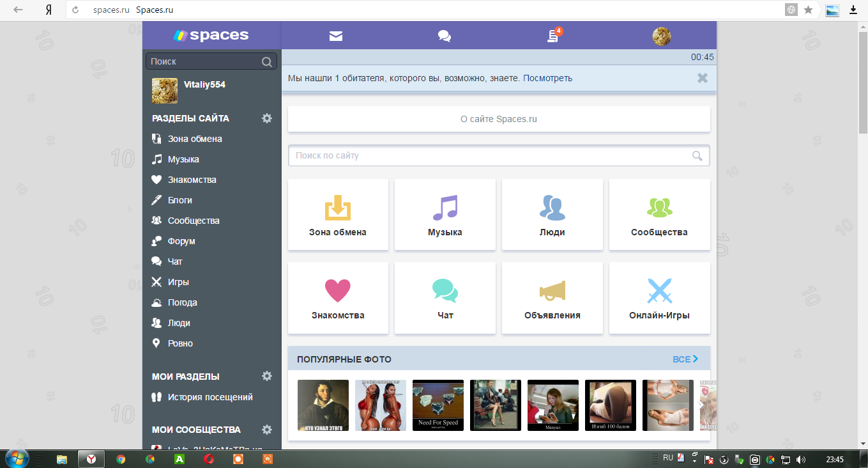Open the О сайте Spaces.ru button
The height and width of the screenshot is (468, 868).
[499, 119]
